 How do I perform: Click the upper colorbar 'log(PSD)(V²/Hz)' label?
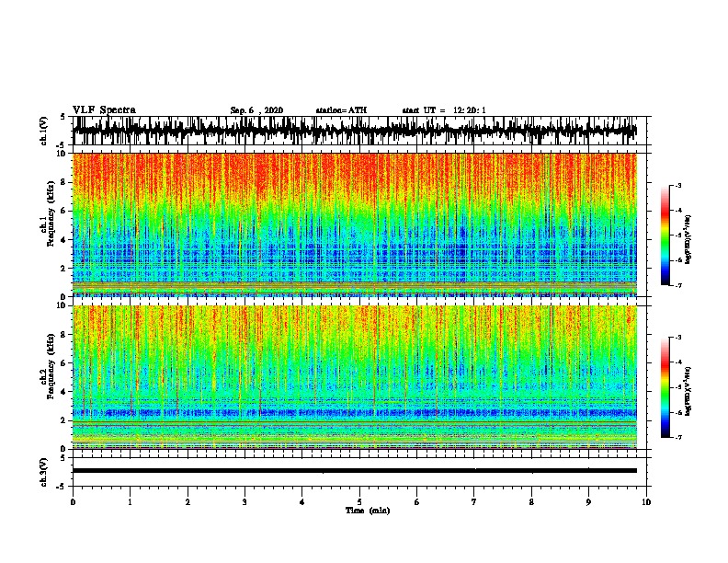[x=688, y=239]
